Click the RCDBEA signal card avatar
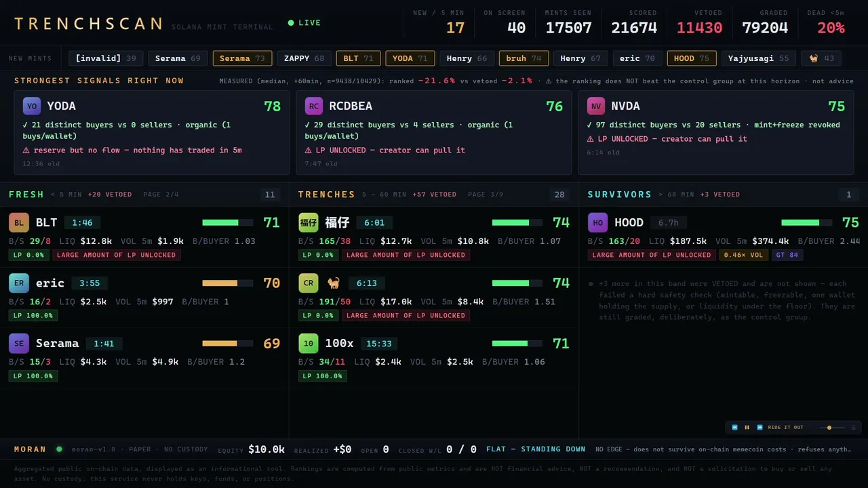This screenshot has height=488, width=868. tap(314, 106)
